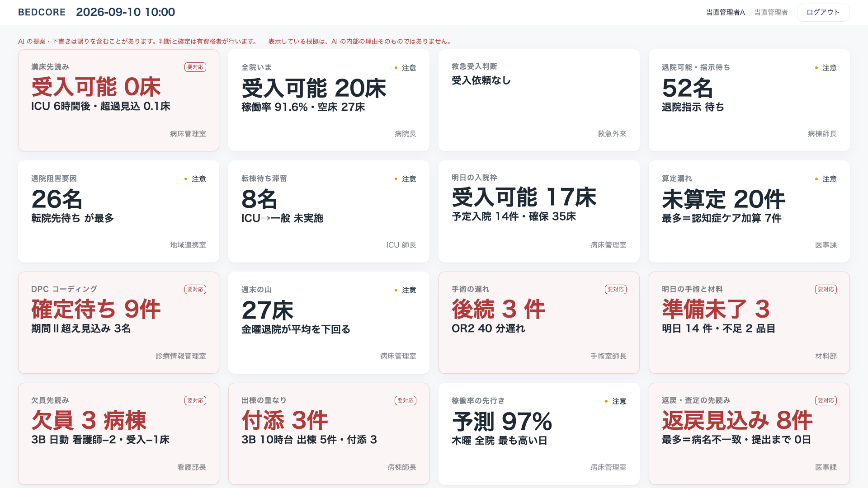Screen dimensions: 868x488
Task: Click the 当直管理者A user name
Action: 725,12
